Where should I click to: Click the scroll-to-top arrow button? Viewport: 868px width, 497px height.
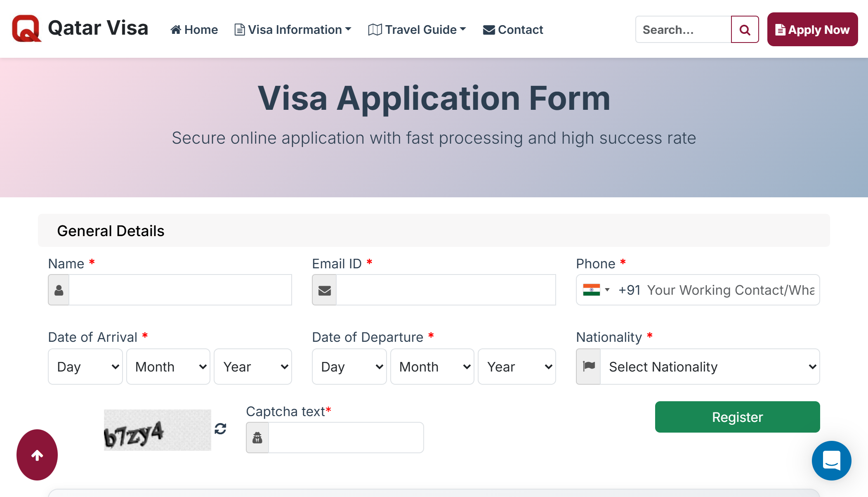pos(37,455)
